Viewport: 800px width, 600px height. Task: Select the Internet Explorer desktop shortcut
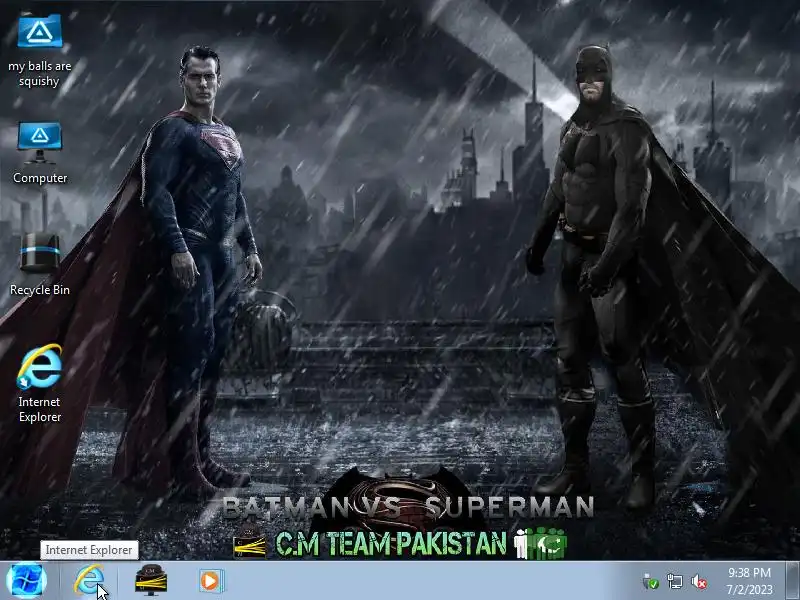pyautogui.click(x=40, y=366)
